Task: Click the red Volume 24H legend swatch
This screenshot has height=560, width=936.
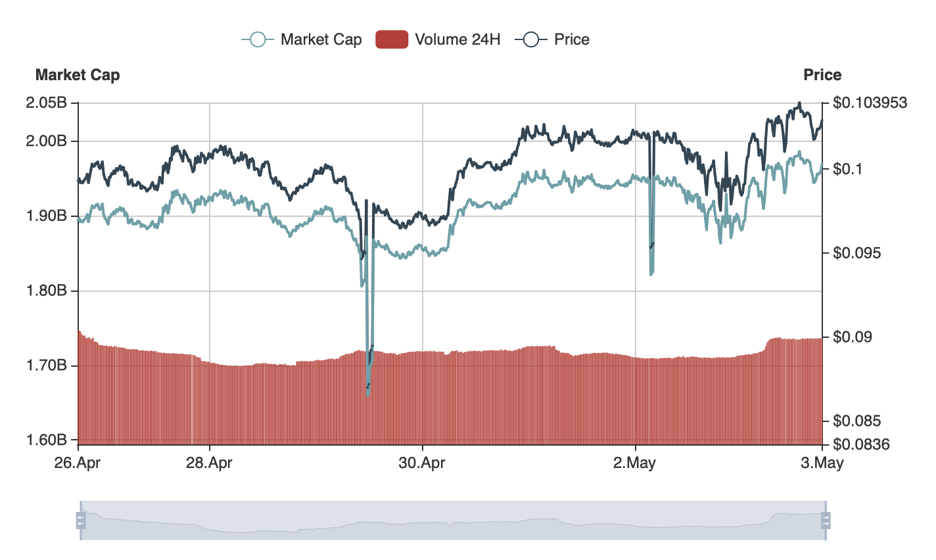Action: pyautogui.click(x=392, y=39)
